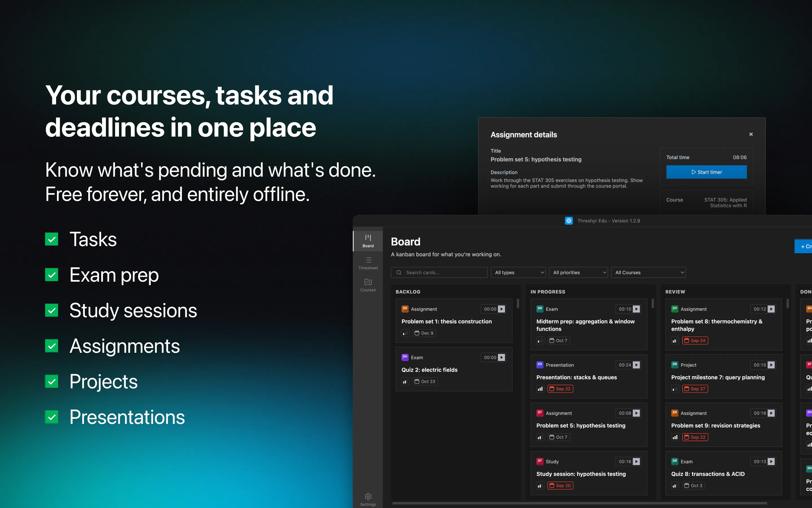Click Sep 27 overdue date chip
812x508 pixels.
click(695, 389)
